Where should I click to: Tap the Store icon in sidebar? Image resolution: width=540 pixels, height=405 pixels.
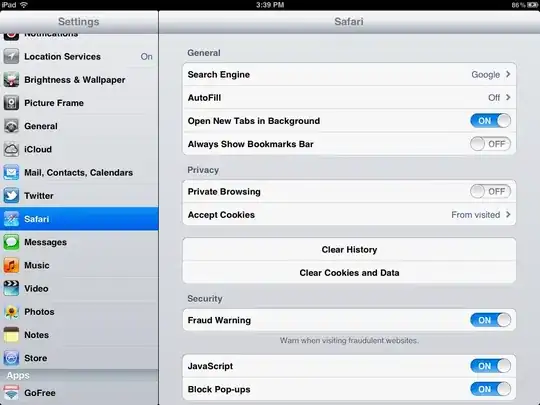(x=11, y=358)
